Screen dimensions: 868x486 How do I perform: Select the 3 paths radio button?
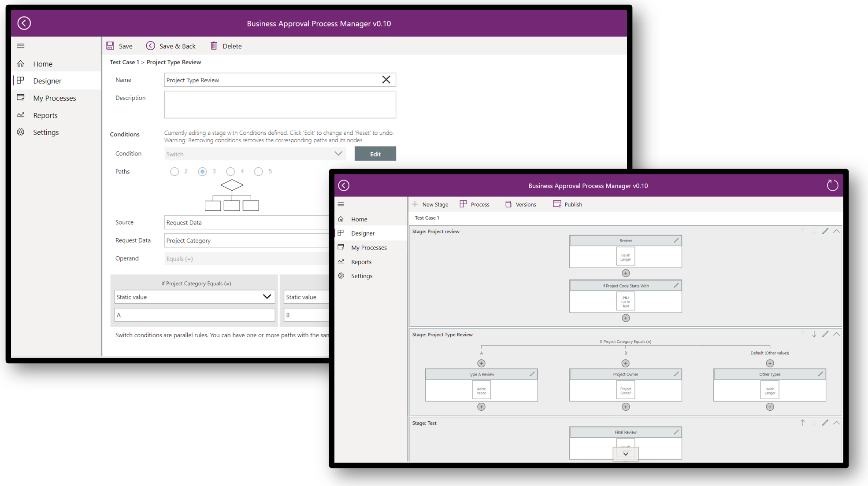tap(203, 171)
